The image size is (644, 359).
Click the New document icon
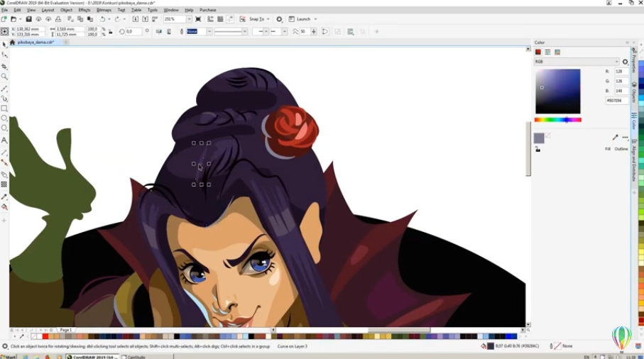pyautogui.click(x=4, y=19)
